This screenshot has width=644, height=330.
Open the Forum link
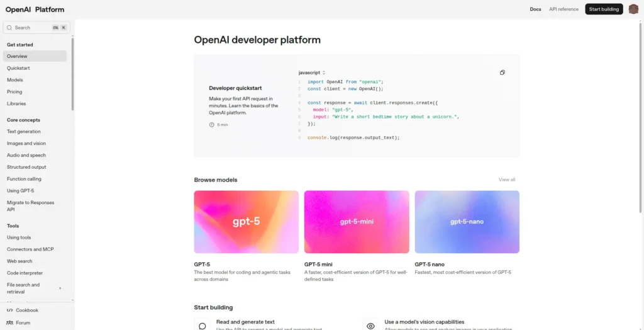click(x=23, y=323)
